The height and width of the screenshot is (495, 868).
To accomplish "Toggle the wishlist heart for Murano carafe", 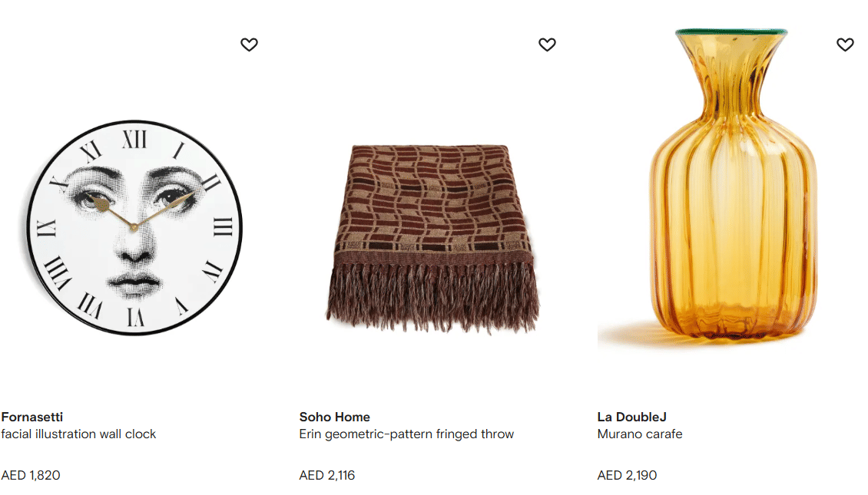I will pos(845,45).
